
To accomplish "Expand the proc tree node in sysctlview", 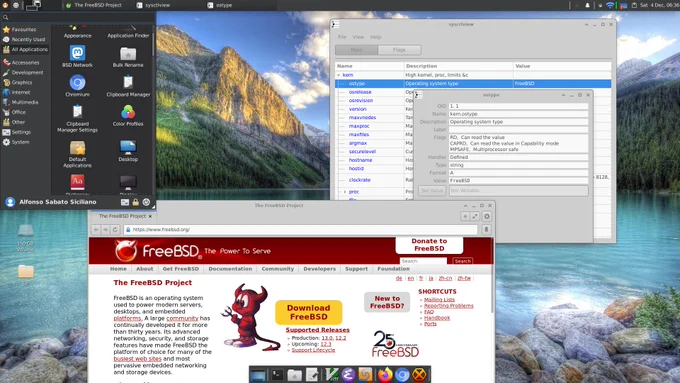I will 345,192.
